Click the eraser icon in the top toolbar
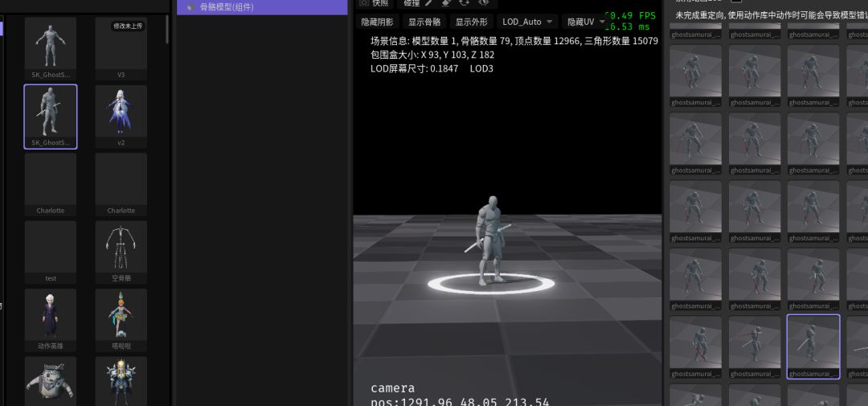Screen dimensions: 868x406 (447, 2)
